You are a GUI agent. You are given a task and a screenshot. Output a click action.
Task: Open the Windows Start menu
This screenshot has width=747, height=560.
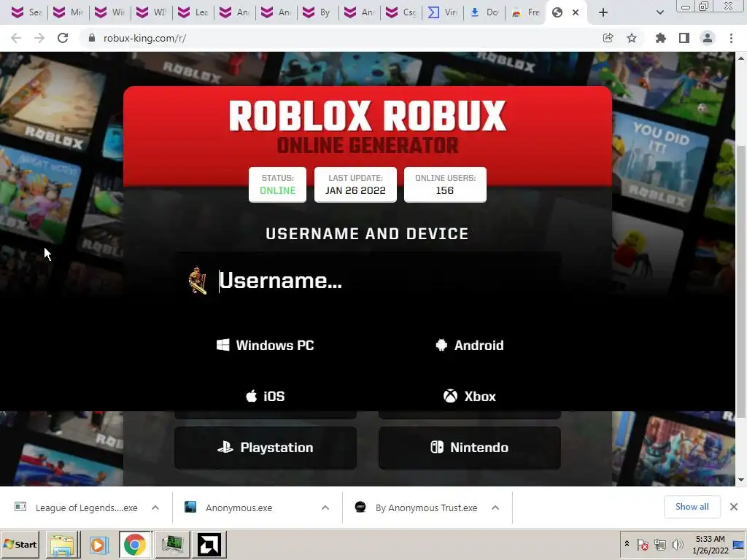(20, 544)
